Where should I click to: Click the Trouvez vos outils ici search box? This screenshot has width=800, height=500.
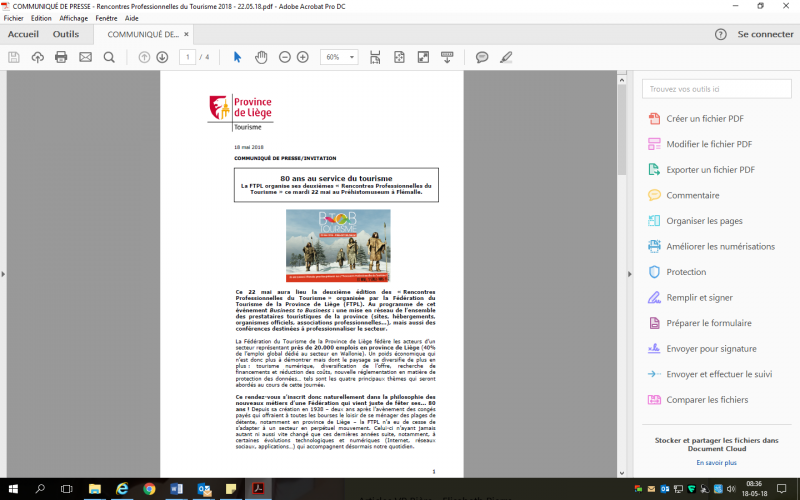716,89
